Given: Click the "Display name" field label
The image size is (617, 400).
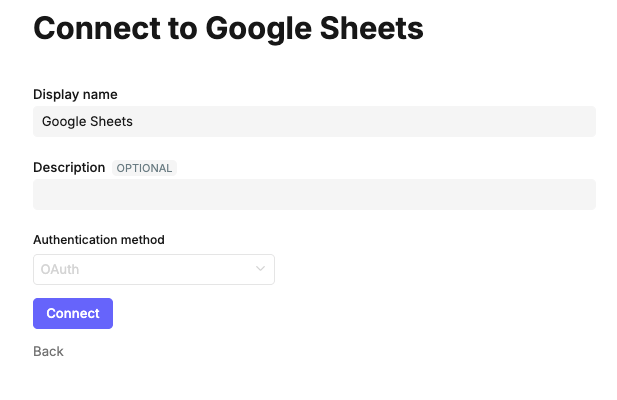Looking at the screenshot, I should pyautogui.click(x=75, y=94).
